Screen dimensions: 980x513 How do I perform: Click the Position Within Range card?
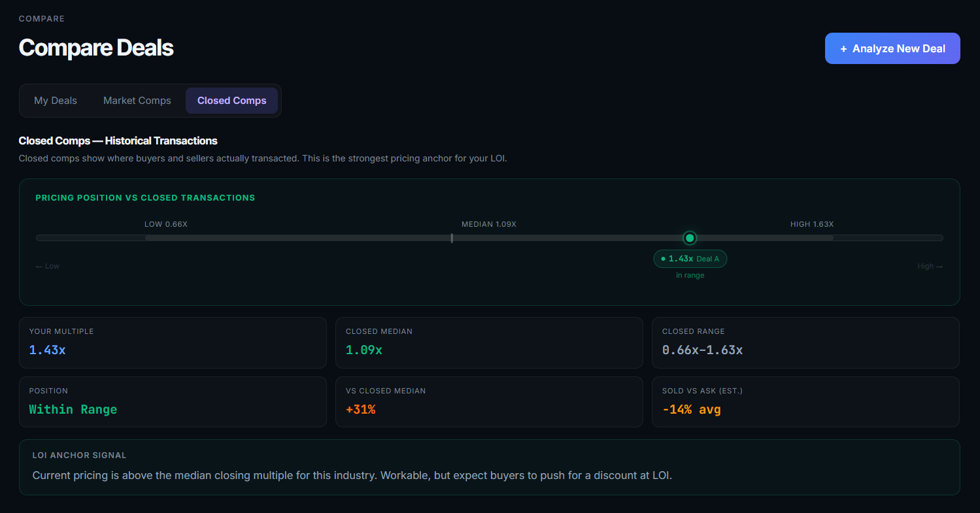click(x=173, y=402)
